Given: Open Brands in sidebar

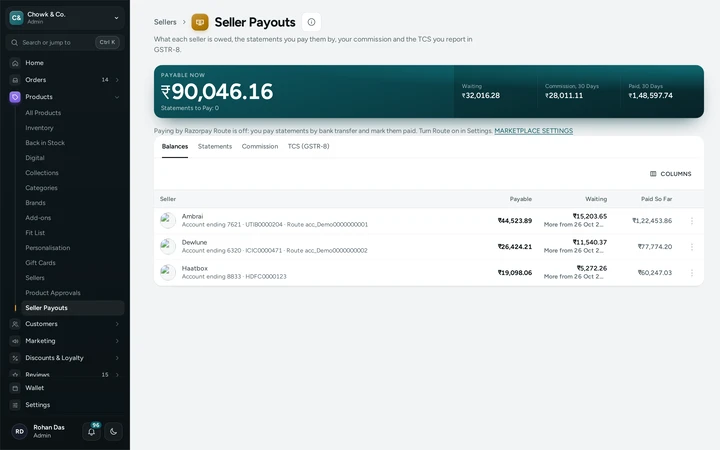Looking at the screenshot, I should point(35,203).
